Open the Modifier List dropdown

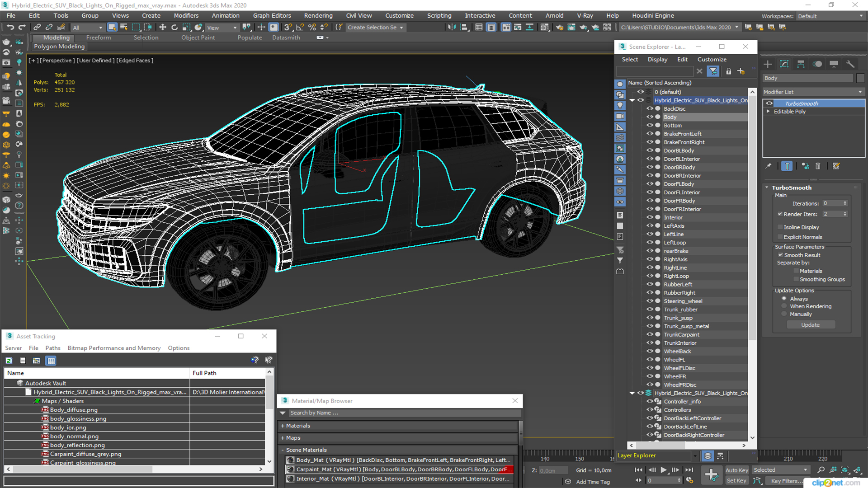click(813, 92)
